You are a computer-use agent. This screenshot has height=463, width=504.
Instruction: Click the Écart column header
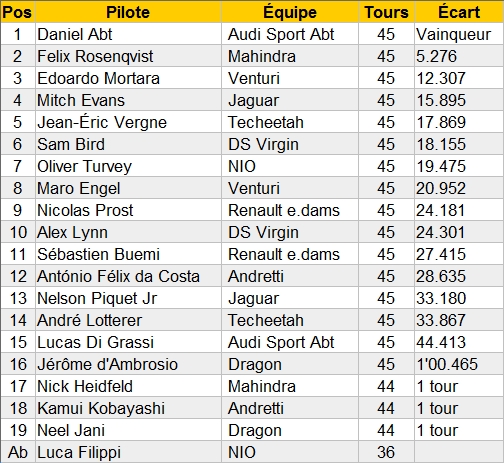459,12
